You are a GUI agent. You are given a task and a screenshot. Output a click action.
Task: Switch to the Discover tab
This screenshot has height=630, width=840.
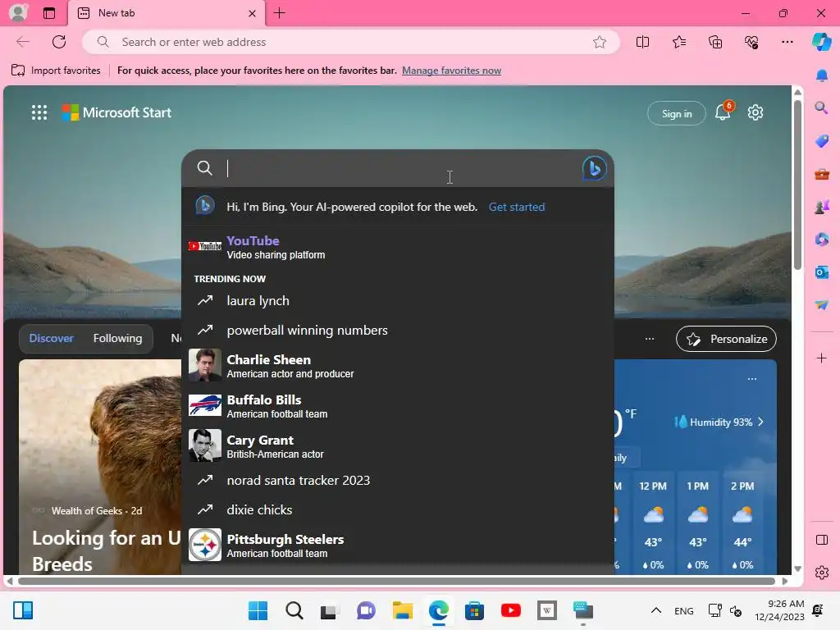tap(52, 338)
